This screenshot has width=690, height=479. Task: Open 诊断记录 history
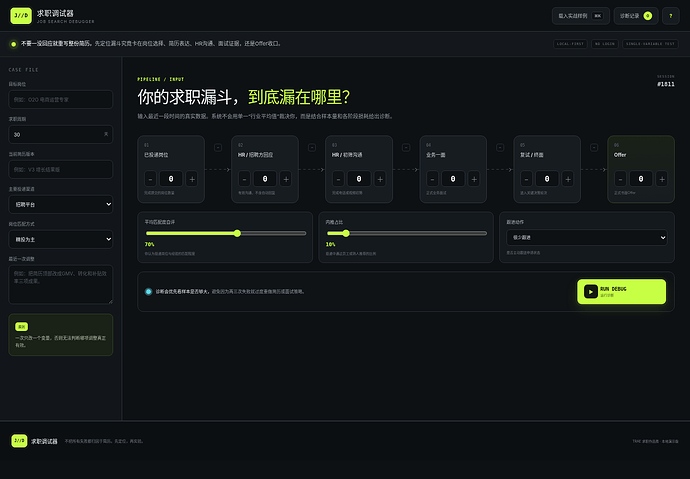click(x=636, y=16)
